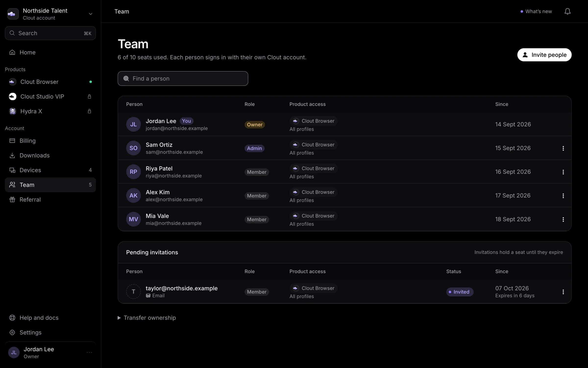Click Alex Kim's AK avatar
The width and height of the screenshot is (588, 368).
click(x=133, y=196)
